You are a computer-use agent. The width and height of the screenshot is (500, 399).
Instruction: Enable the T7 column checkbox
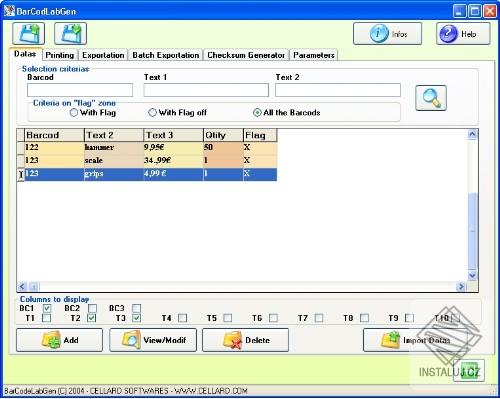(319, 318)
